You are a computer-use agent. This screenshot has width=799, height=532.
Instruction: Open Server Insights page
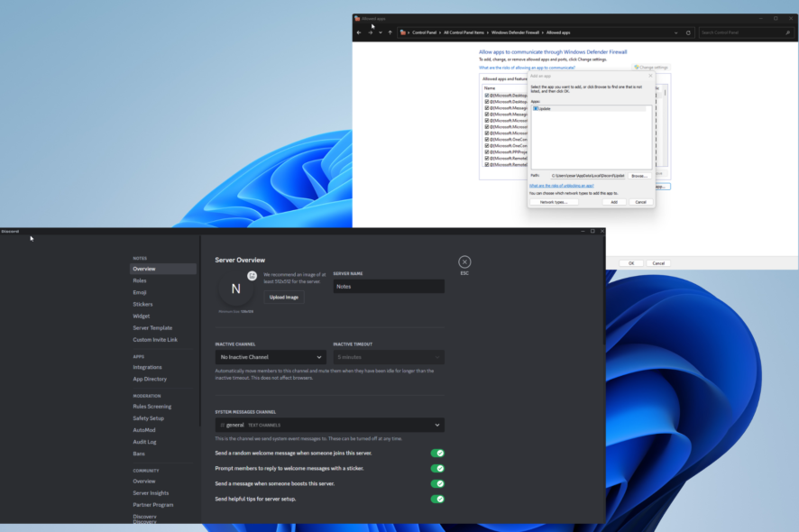tap(151, 492)
